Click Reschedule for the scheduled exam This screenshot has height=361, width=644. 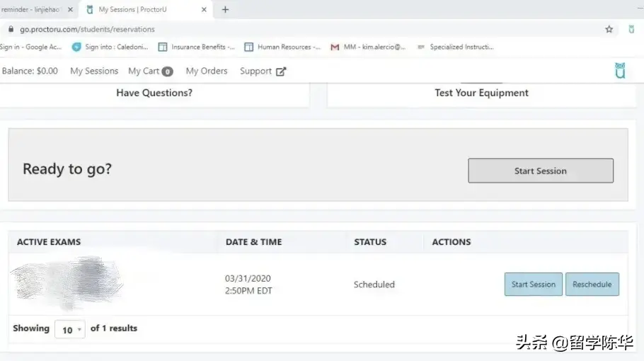pos(592,285)
